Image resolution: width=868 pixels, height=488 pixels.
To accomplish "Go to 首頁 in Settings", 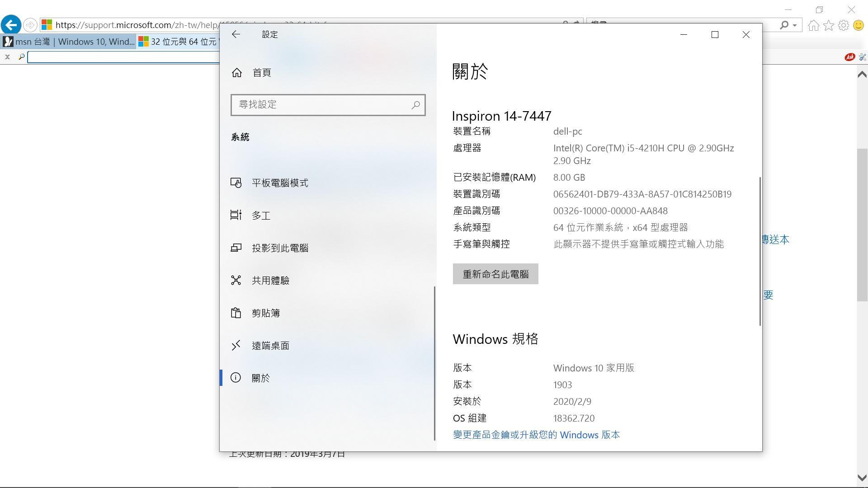I will pos(262,73).
